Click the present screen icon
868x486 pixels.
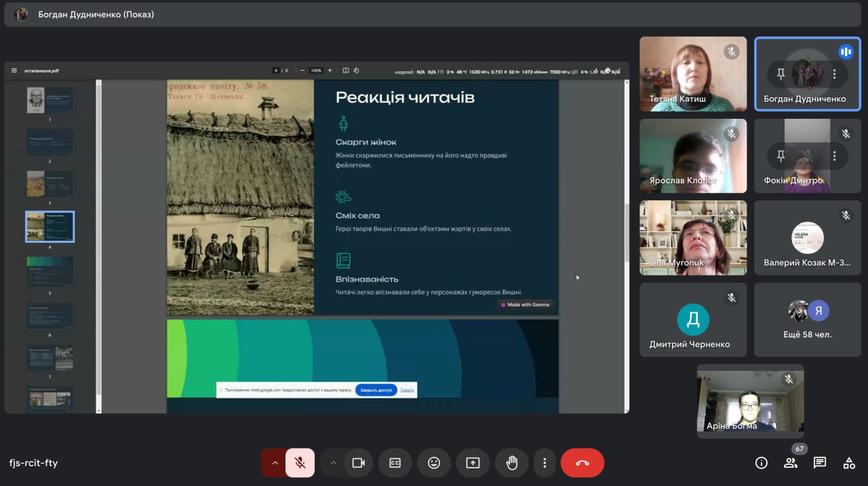click(473, 463)
